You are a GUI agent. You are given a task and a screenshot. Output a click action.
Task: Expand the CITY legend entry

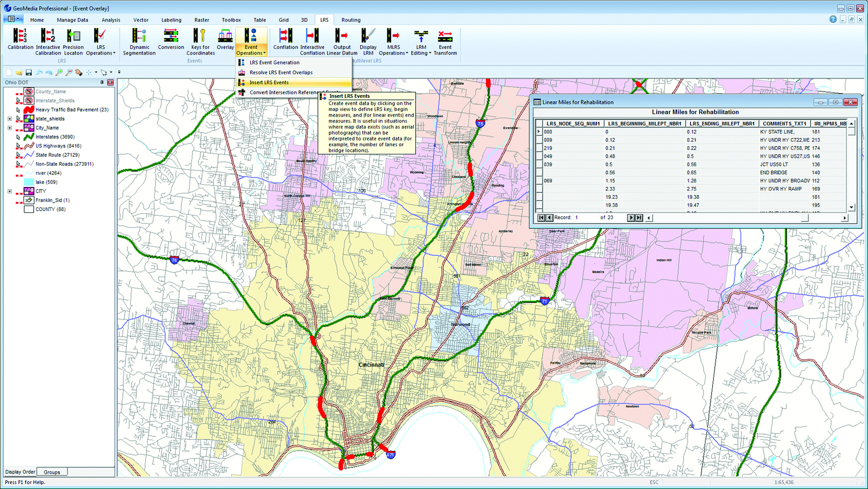[10, 191]
